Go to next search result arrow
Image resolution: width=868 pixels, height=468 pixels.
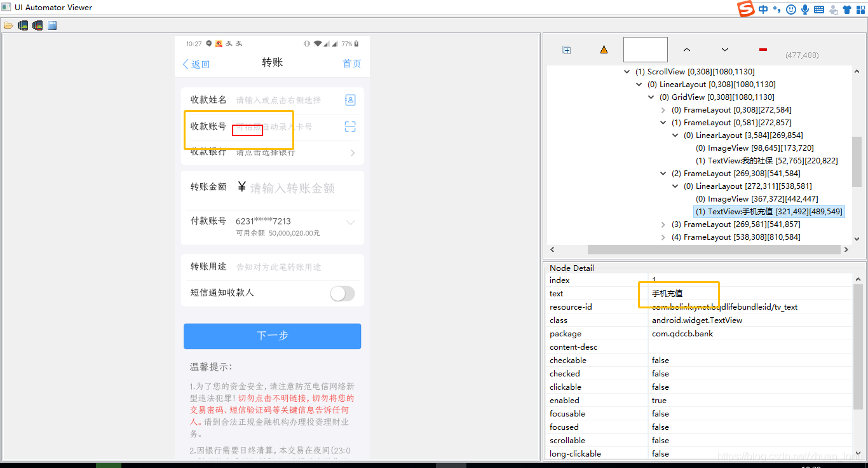click(x=725, y=50)
